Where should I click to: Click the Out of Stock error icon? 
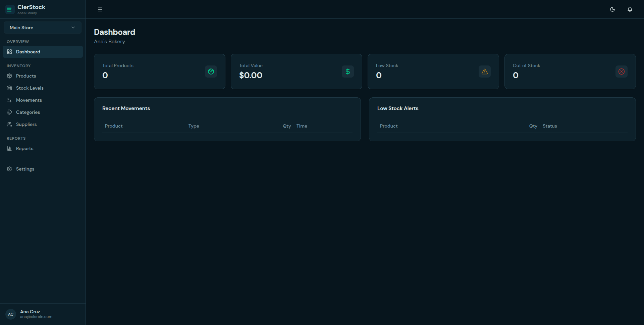click(621, 72)
